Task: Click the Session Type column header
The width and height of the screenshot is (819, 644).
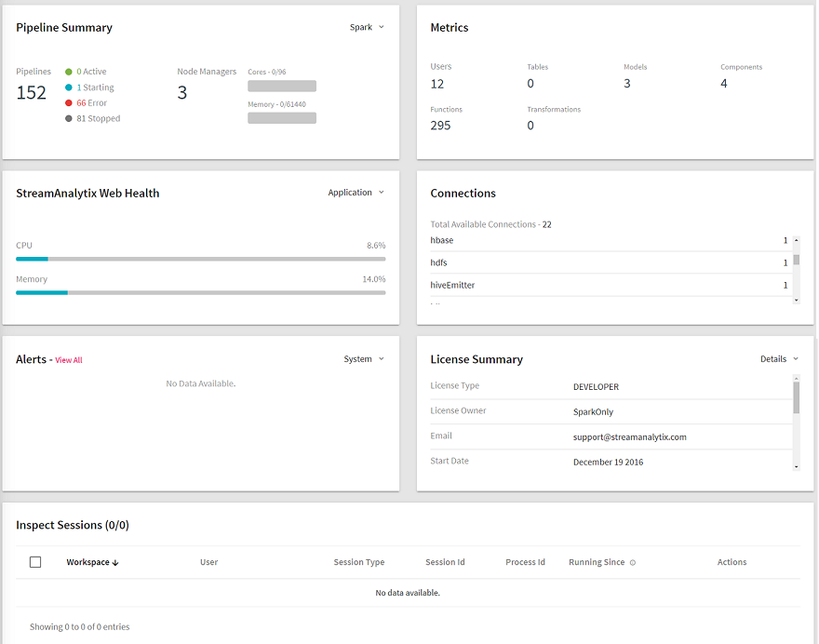Action: 359,562
